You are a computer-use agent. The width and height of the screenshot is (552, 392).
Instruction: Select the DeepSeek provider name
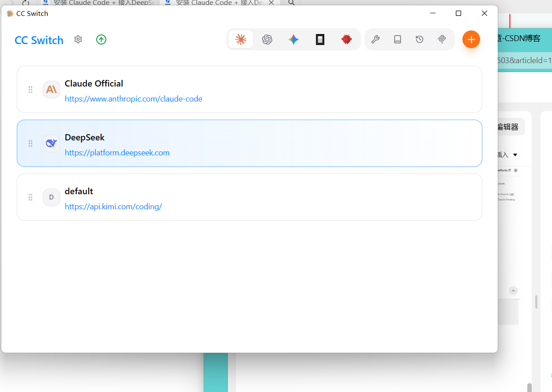85,137
